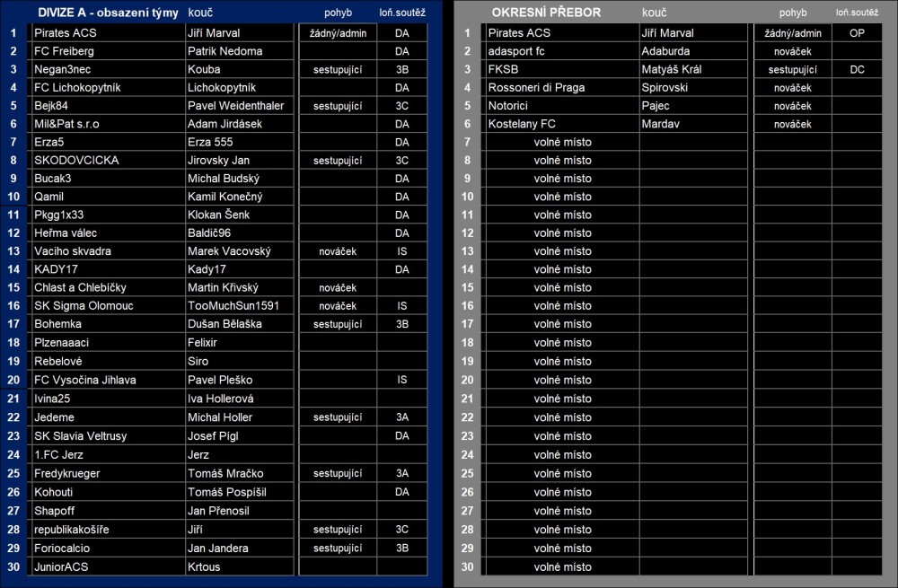Select coach Matyáš Král cell
The width and height of the screenshot is (898, 588).
693,69
